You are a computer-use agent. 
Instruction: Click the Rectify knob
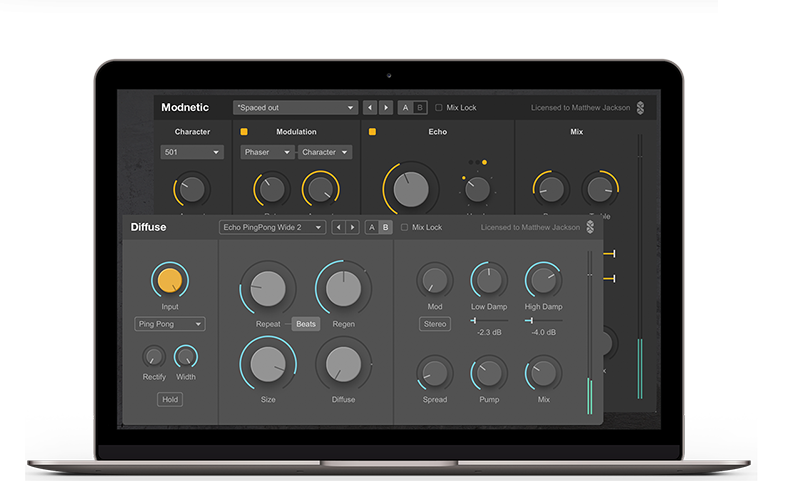pyautogui.click(x=154, y=357)
